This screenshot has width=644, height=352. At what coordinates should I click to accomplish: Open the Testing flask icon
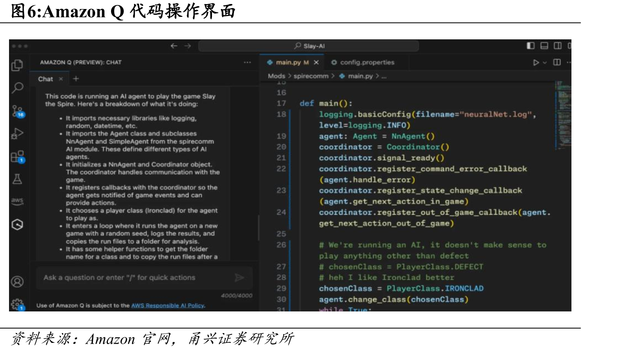coord(17,179)
